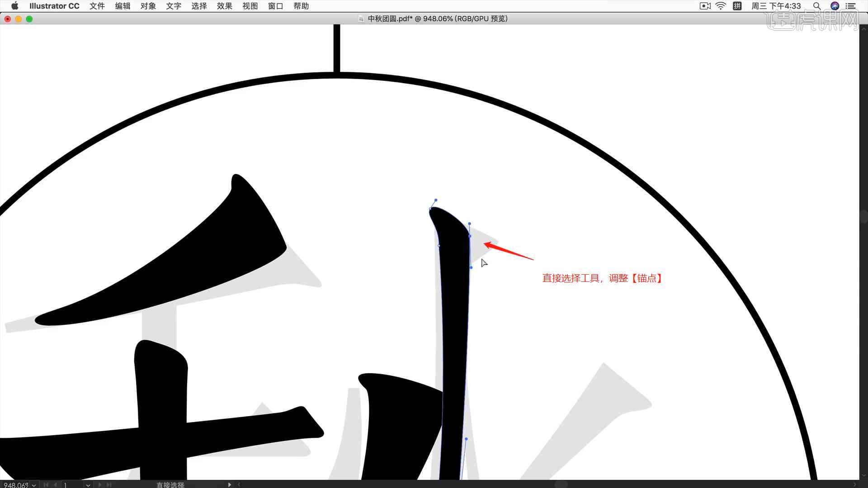Open the 效果 menu
This screenshot has height=488, width=868.
[225, 6]
